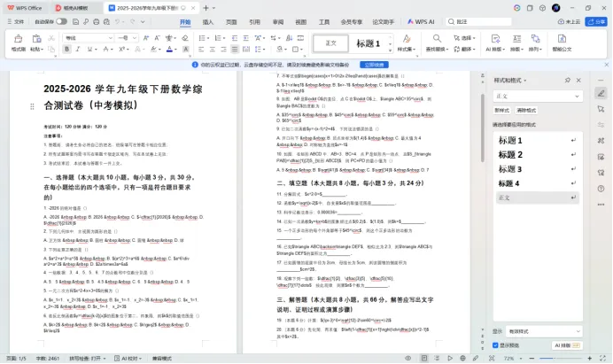Image resolution: width=613 pixels, height=364 pixels.
Task: Click the search box in the ribbon bar
Action: pos(479,22)
